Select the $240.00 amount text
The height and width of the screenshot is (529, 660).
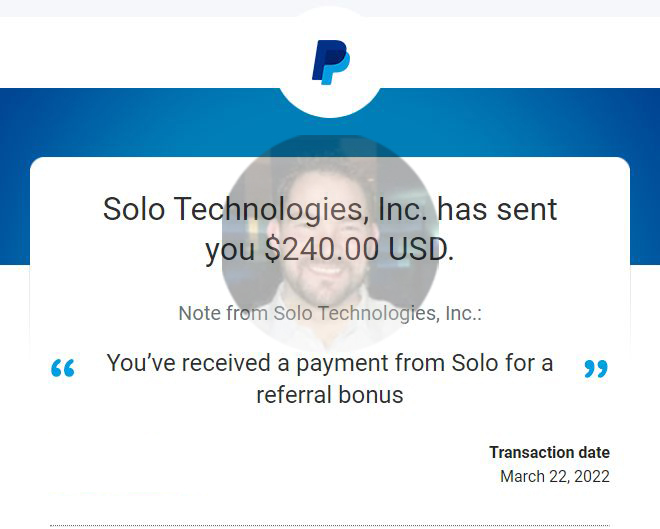tap(322, 249)
